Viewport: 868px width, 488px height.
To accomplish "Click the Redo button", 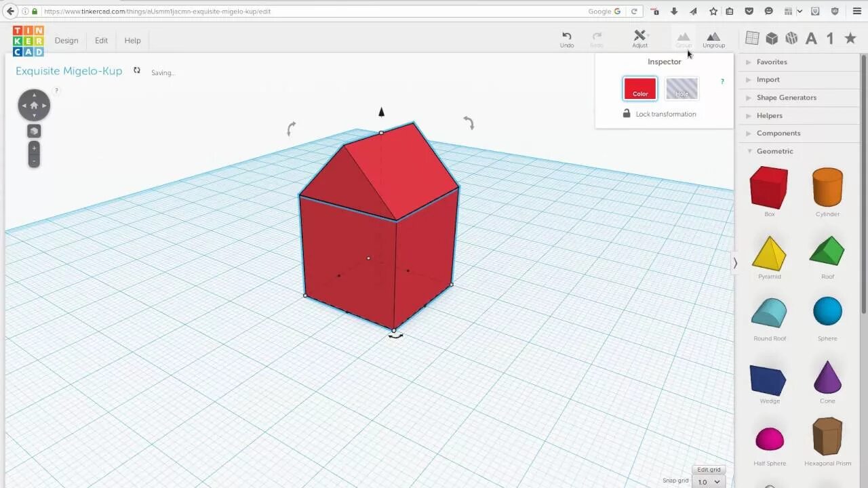I will [x=597, y=39].
